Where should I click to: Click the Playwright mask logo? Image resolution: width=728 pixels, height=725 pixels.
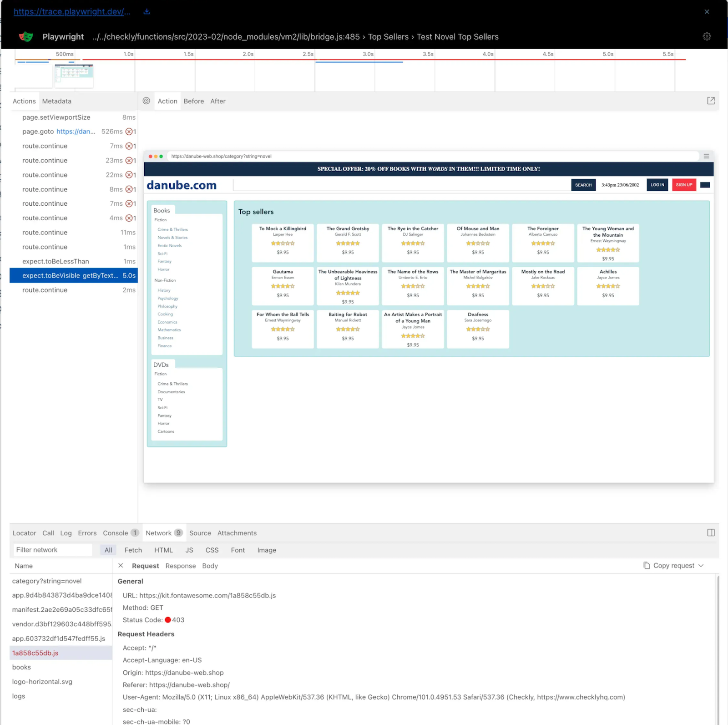(26, 36)
